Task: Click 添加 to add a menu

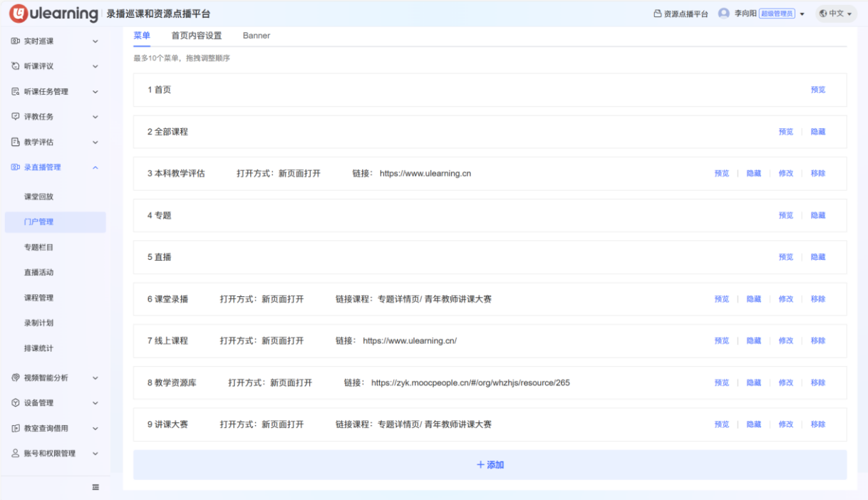Action: pos(490,464)
